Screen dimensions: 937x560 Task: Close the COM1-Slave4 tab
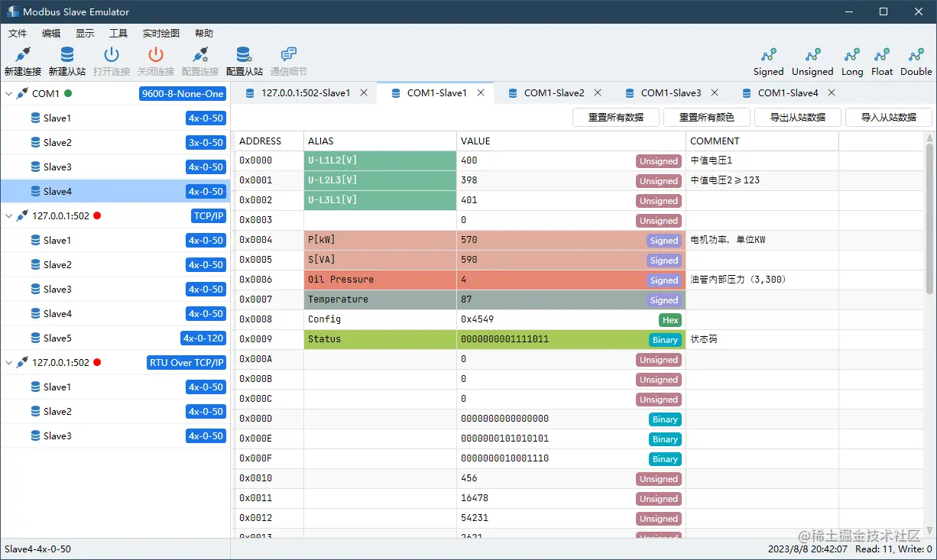click(832, 92)
